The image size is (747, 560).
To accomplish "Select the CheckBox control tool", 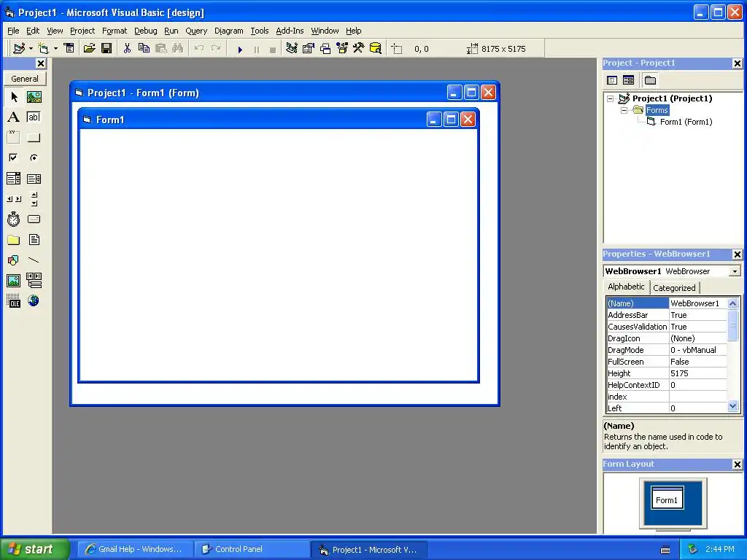I will 14,157.
